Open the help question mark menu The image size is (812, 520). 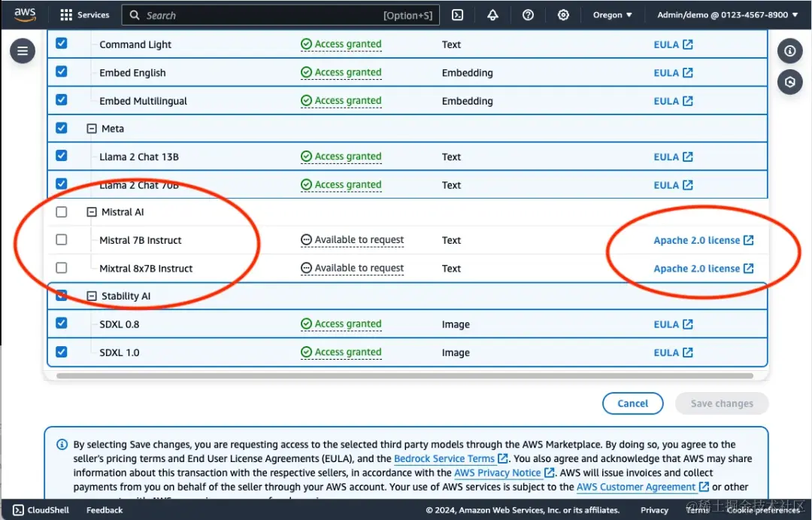click(x=529, y=15)
